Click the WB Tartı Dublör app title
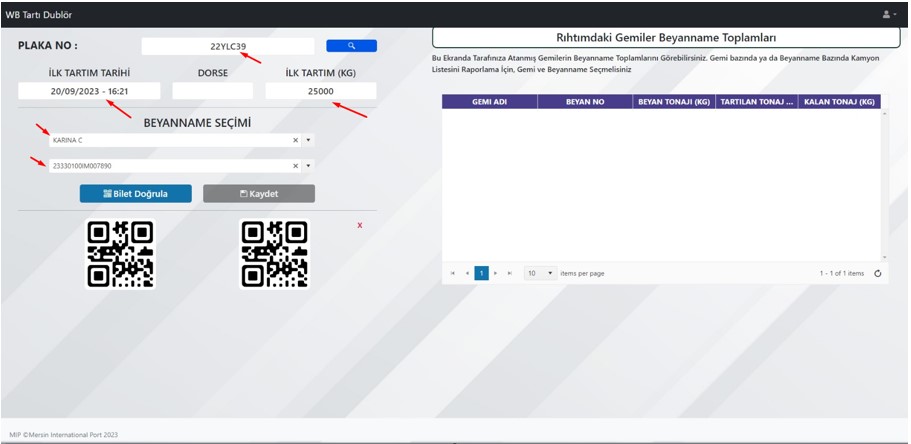 click(x=39, y=15)
